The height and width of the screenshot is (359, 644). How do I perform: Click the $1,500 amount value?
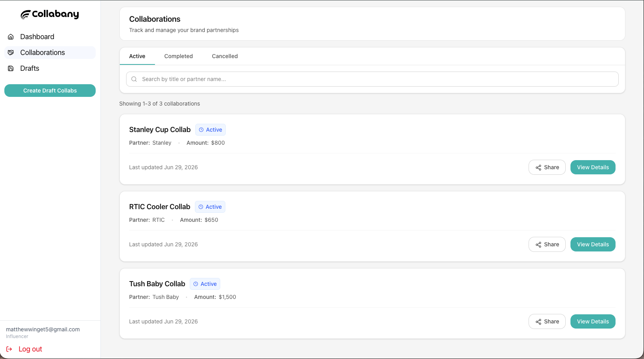pos(227,297)
